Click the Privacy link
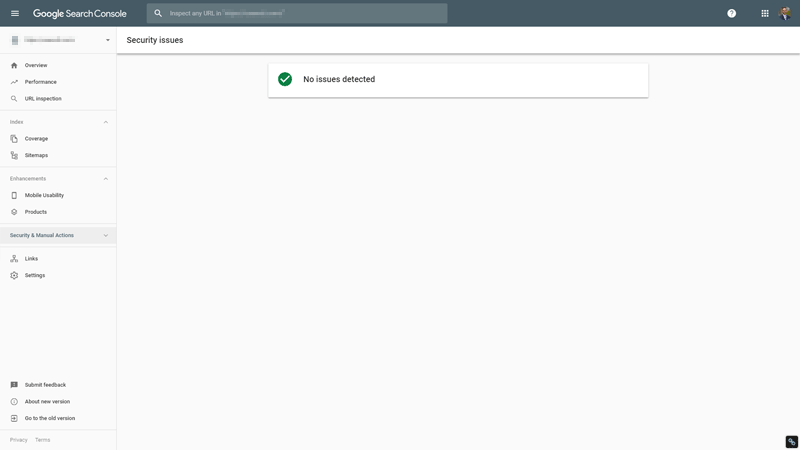Viewport: 800px width, 450px height. 19,440
